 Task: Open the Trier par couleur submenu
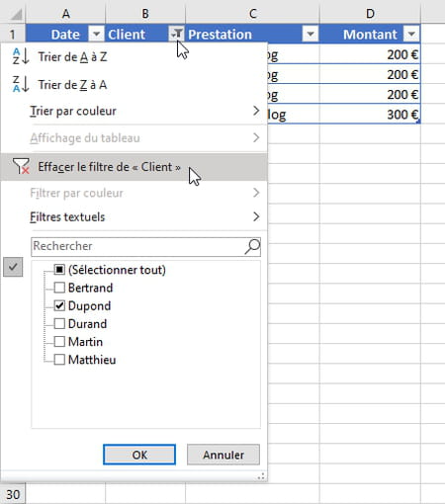[145, 111]
